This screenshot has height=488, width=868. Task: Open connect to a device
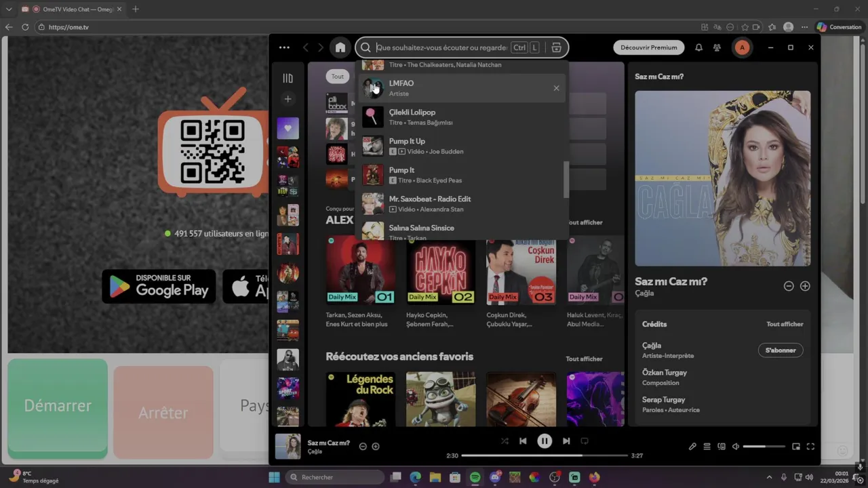[722, 447]
